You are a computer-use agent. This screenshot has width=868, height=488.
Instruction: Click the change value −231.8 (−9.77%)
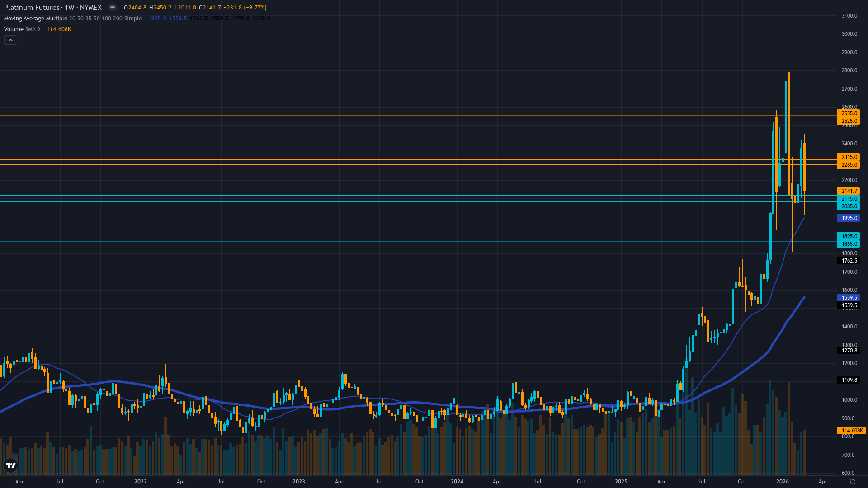tap(245, 8)
